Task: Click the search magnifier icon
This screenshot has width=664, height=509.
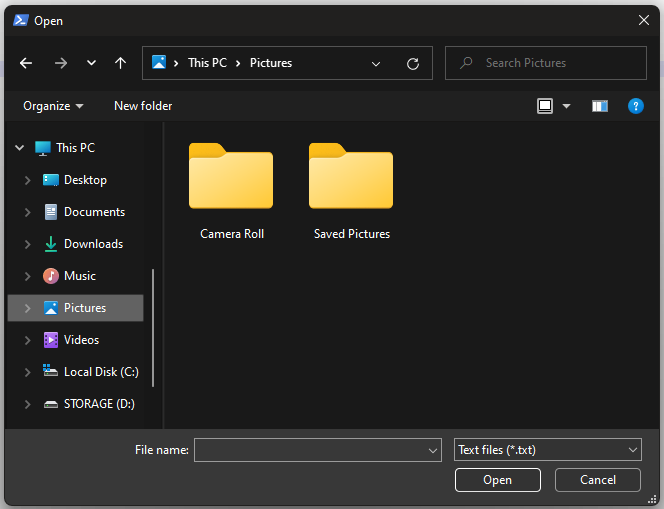Action: [466, 63]
